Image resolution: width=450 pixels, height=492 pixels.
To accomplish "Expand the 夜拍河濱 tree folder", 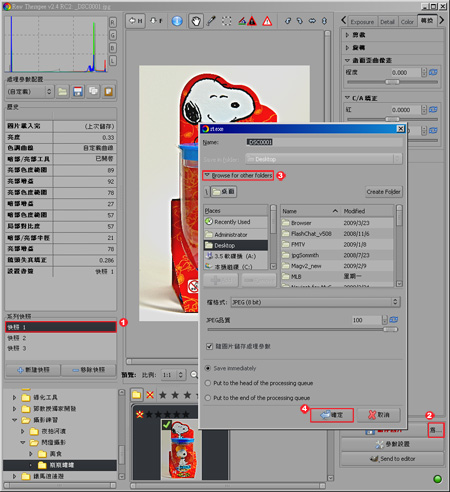I will (x=22, y=431).
